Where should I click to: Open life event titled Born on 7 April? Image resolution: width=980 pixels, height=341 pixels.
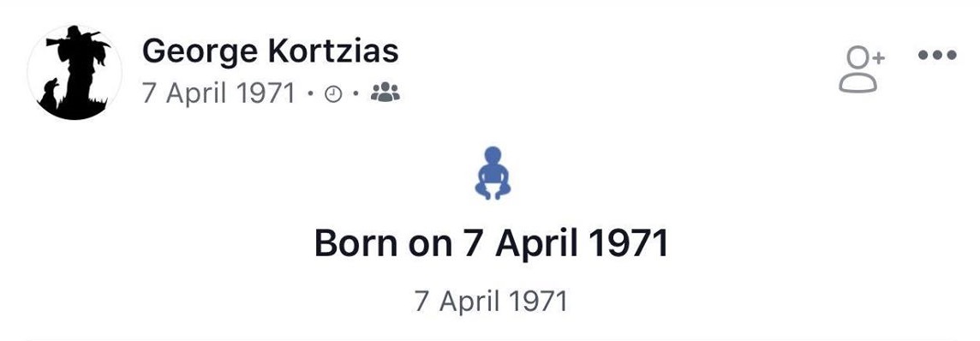click(x=491, y=243)
